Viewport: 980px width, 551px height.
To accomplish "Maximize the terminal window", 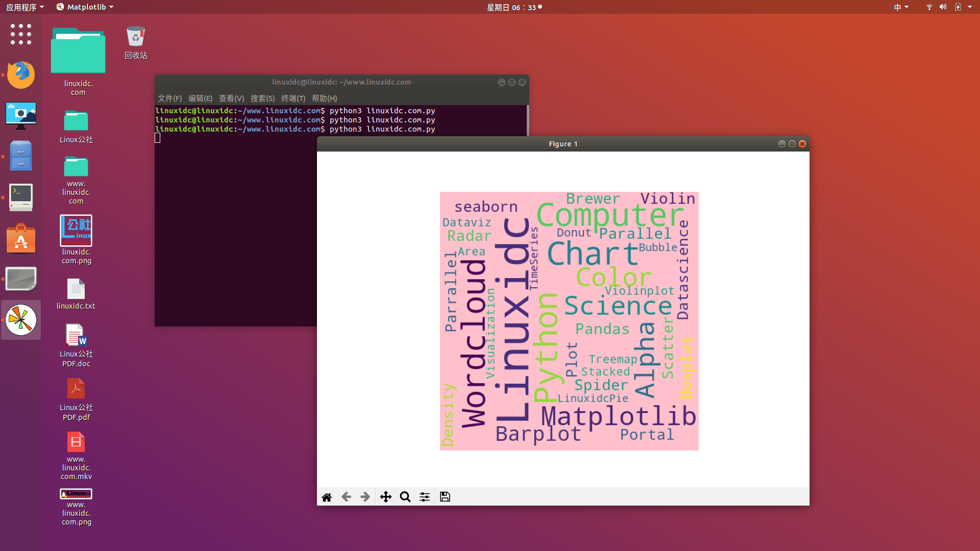I will (x=512, y=82).
